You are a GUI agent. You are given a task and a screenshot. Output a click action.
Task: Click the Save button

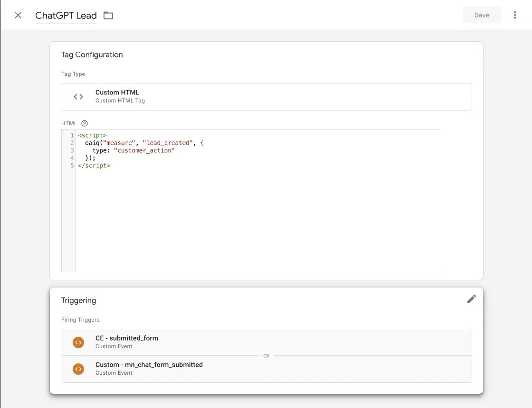click(x=482, y=15)
